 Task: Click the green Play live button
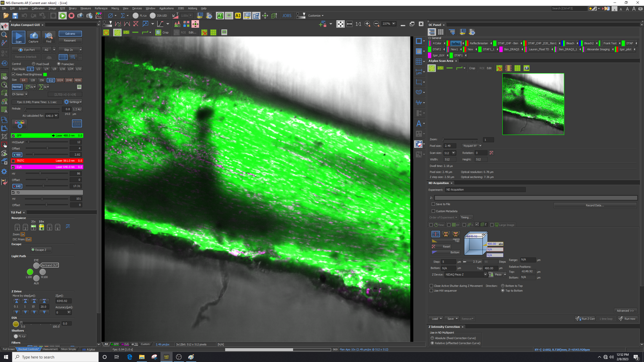pos(62,16)
